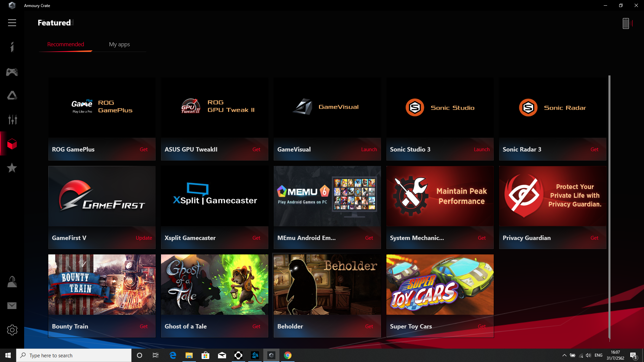Open the sliders Scenario Profiles icon
Screen dimensions: 644x362
coord(12,120)
